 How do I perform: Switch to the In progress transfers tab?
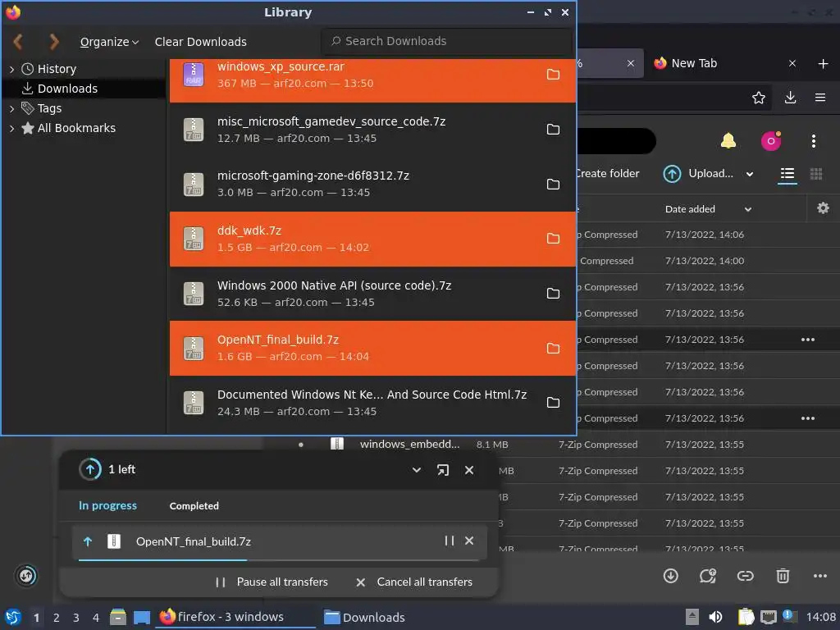107,505
